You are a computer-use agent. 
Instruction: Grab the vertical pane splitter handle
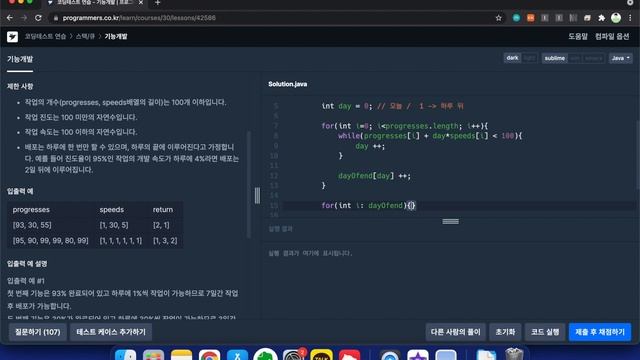point(257,196)
